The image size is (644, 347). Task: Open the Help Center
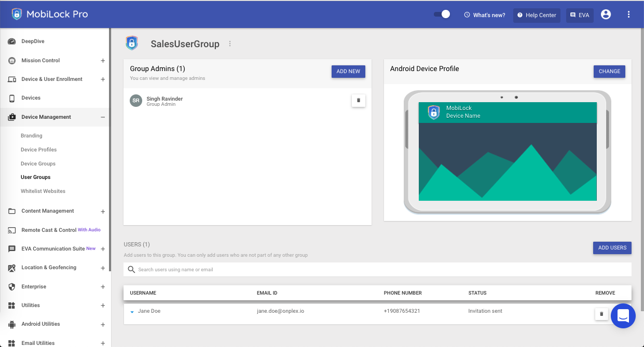pyautogui.click(x=537, y=15)
